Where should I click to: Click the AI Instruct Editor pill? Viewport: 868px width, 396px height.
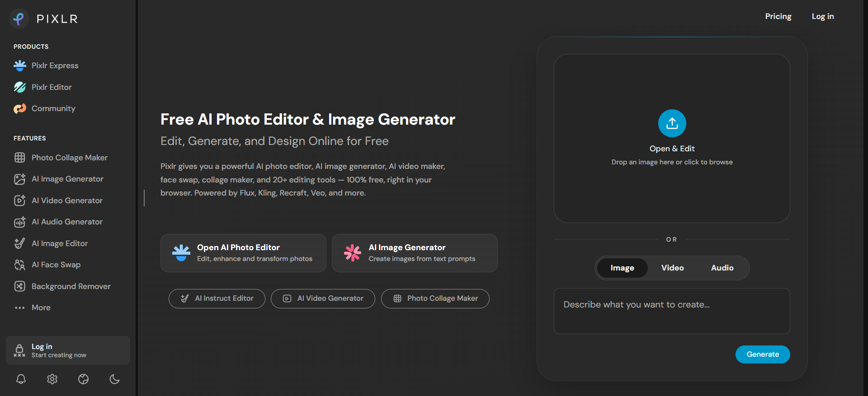[217, 298]
